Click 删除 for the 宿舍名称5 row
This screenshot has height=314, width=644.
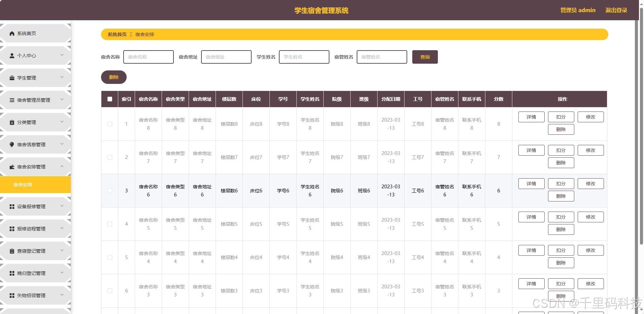pos(561,229)
